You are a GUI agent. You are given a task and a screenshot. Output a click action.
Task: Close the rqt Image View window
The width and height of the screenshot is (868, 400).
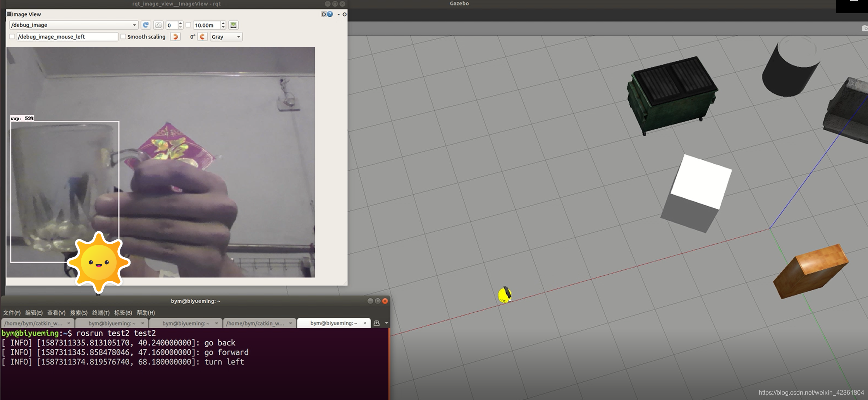coord(342,4)
